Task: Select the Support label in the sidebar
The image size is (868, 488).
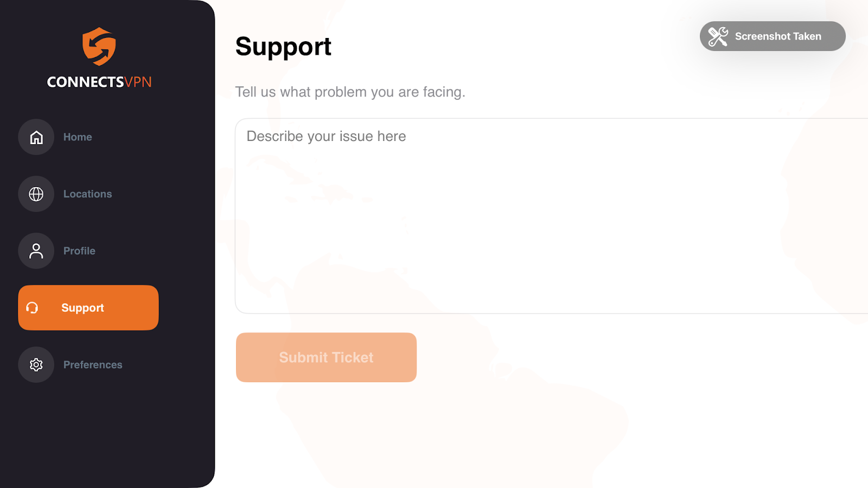Action: pyautogui.click(x=82, y=308)
